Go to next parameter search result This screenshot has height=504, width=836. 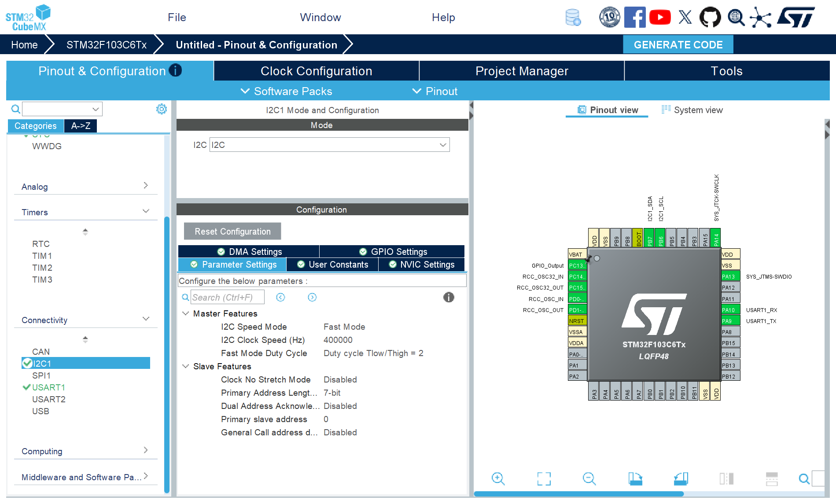(312, 298)
